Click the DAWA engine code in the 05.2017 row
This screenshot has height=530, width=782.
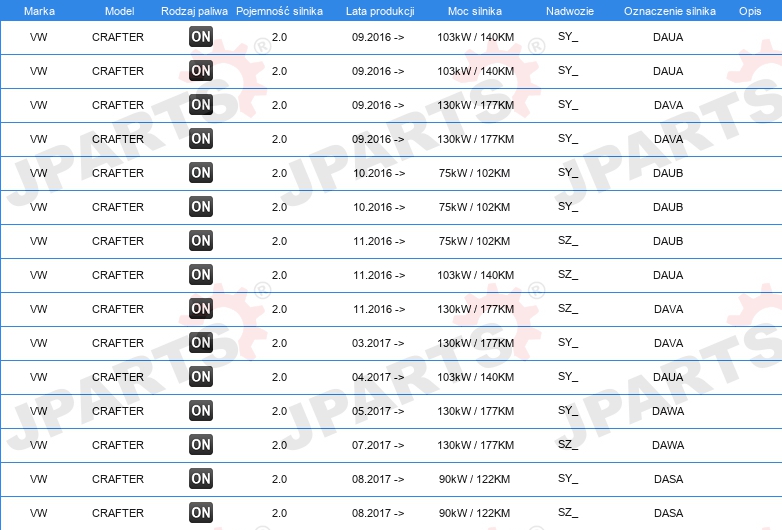(x=668, y=411)
